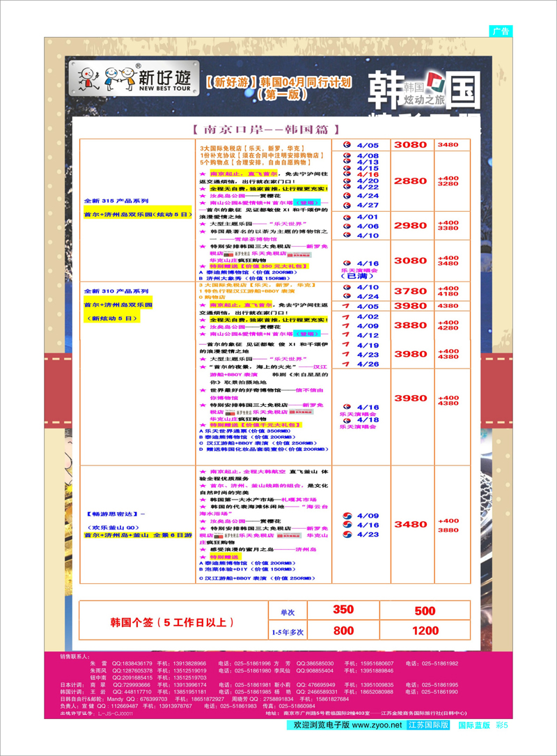
Task: Click mobile number 13512519019 for 朱雨凤
Action: (190, 671)
